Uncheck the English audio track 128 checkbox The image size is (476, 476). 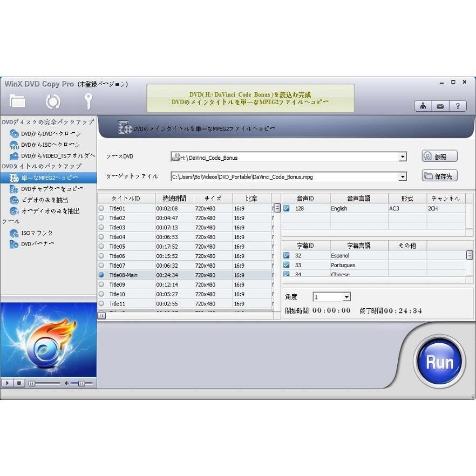286,208
